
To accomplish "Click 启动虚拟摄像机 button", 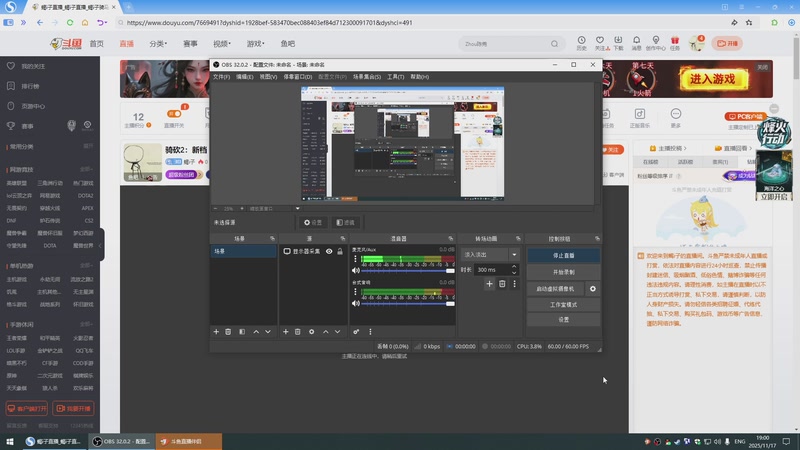I will tap(556, 289).
